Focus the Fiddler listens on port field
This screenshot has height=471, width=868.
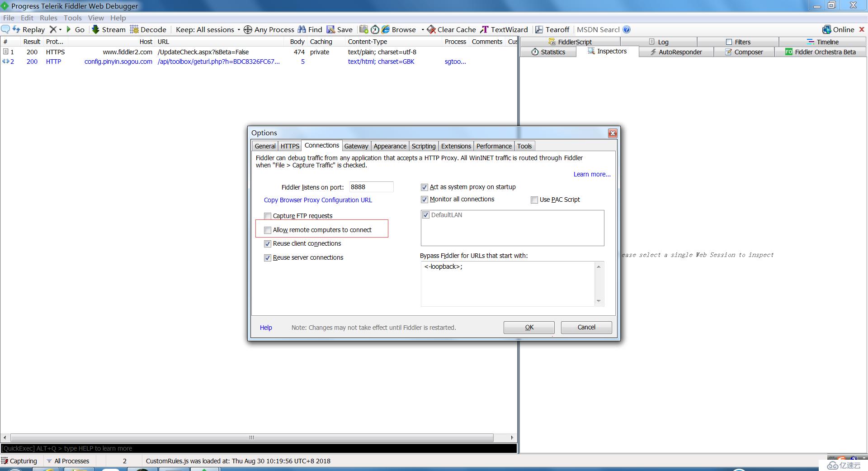click(x=371, y=187)
